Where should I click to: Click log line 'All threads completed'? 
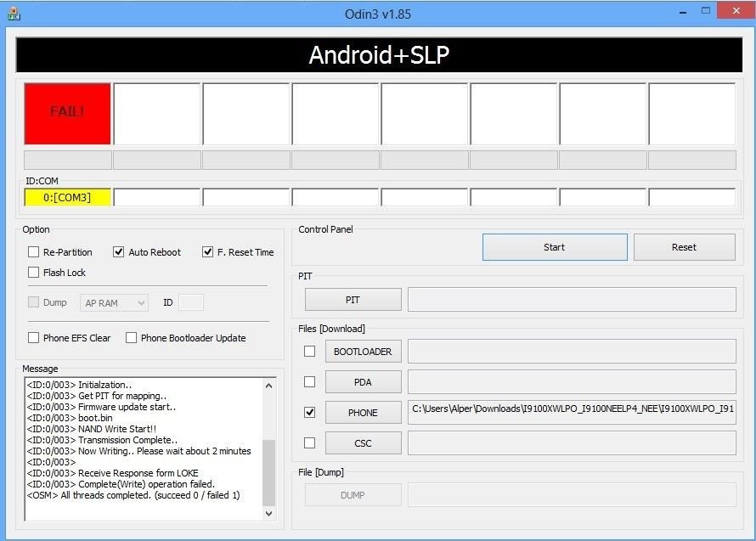[133, 495]
